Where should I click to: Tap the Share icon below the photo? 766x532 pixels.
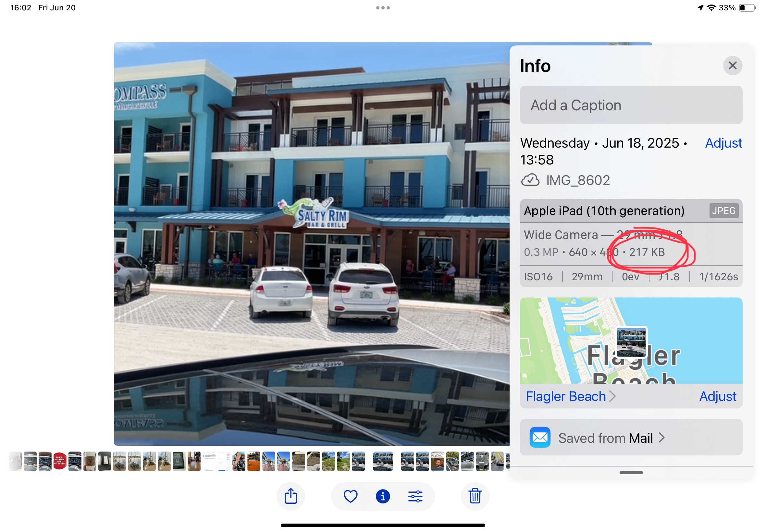(x=290, y=496)
